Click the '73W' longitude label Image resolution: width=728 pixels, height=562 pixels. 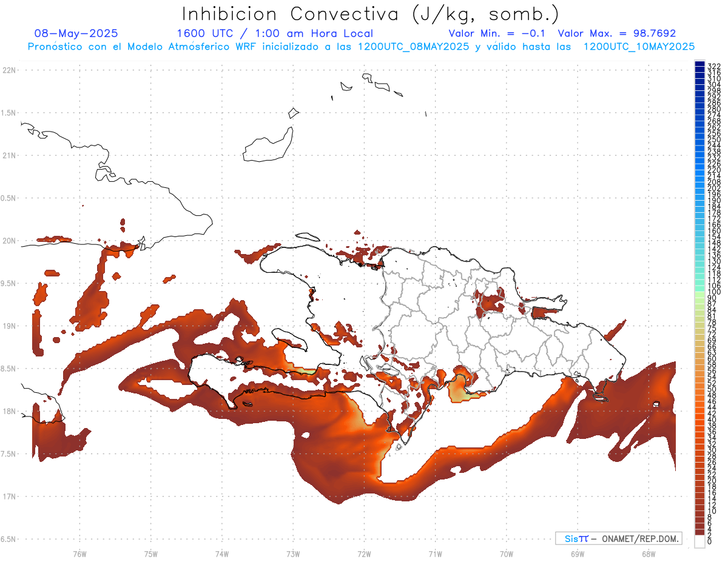(x=293, y=553)
